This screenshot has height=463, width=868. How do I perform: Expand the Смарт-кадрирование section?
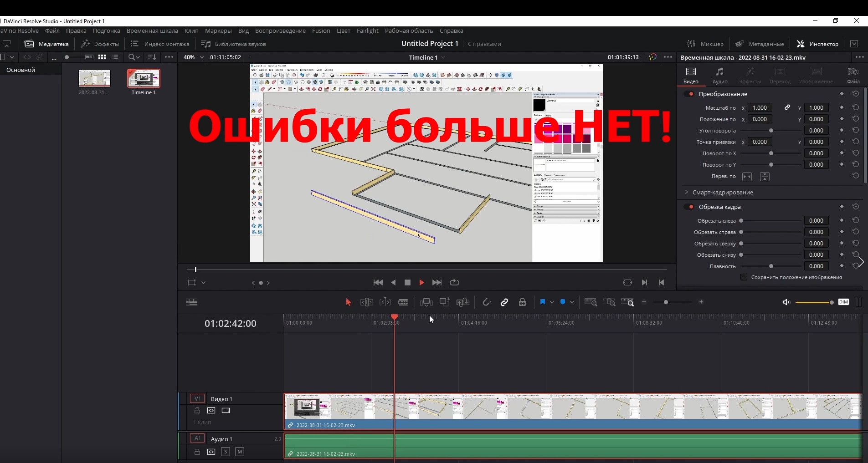pos(687,192)
